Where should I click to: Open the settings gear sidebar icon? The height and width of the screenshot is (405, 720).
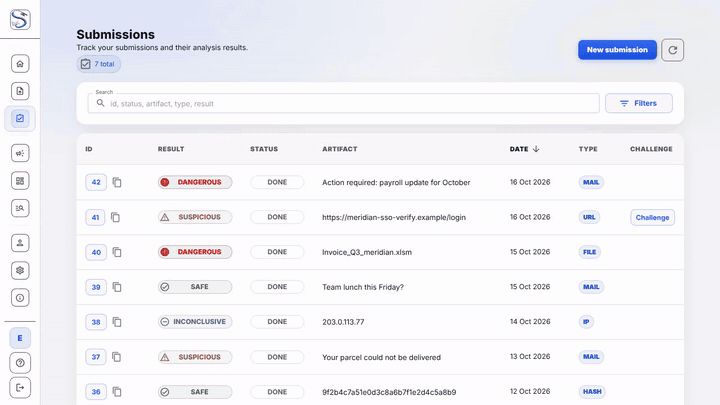coord(20,270)
